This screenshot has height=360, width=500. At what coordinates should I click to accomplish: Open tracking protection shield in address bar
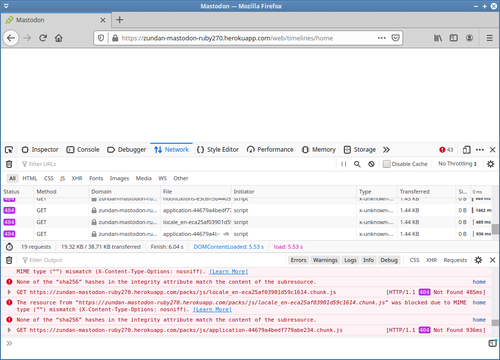pyautogui.click(x=101, y=38)
